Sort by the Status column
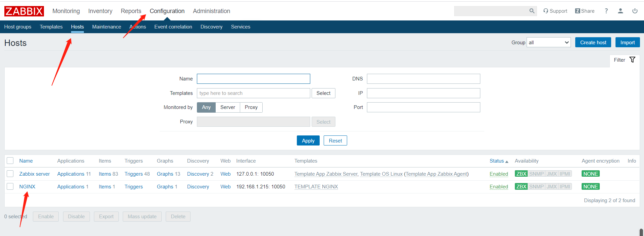Viewport: 644px width, 236px height. [x=499, y=161]
